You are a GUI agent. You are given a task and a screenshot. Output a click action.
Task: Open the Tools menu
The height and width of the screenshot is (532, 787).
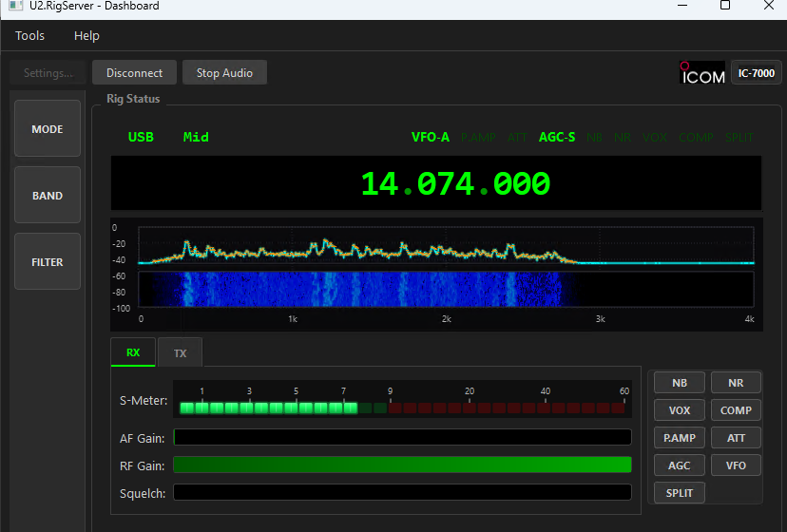[x=29, y=36]
